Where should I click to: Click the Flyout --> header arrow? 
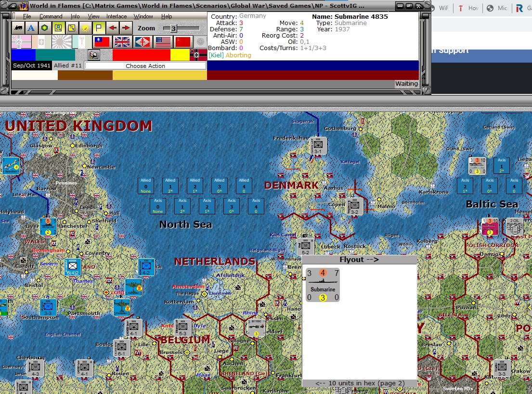tap(359, 260)
